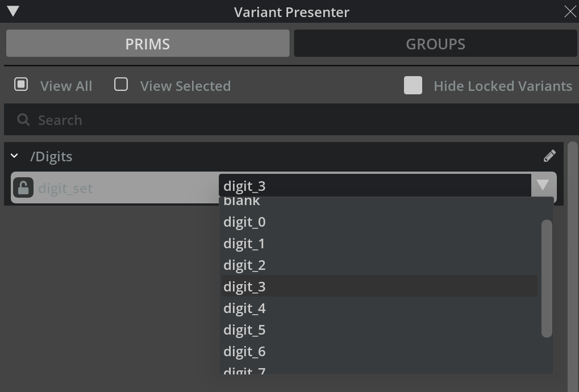The image size is (579, 392).
Task: Click the digit_3 combo box arrow
Action: [543, 185]
